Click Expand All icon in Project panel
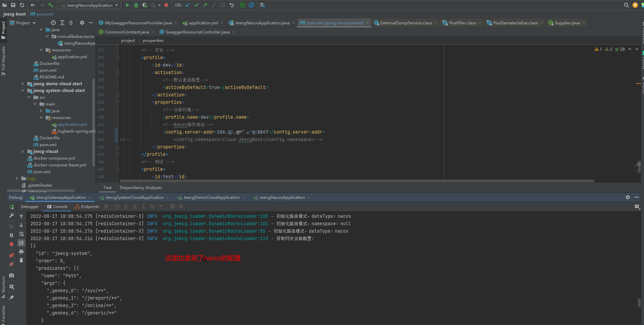 [x=62, y=23]
